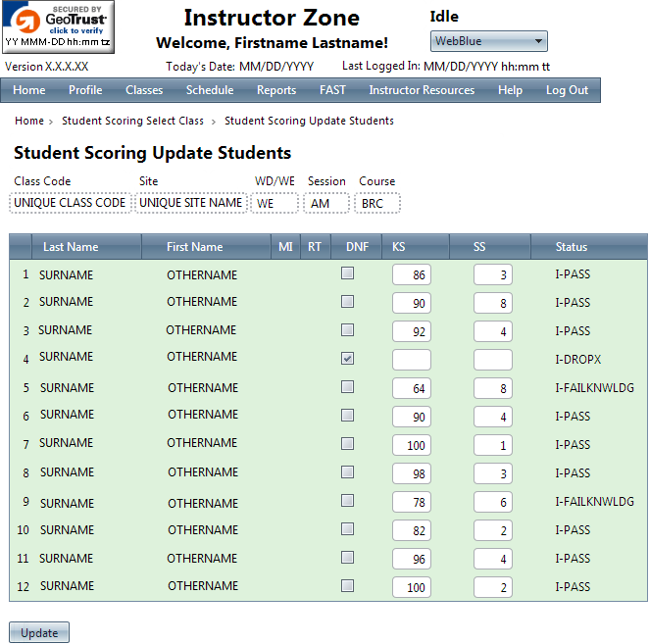Click the SS column header
Image resolution: width=649 pixels, height=644 pixels.
[x=490, y=247]
